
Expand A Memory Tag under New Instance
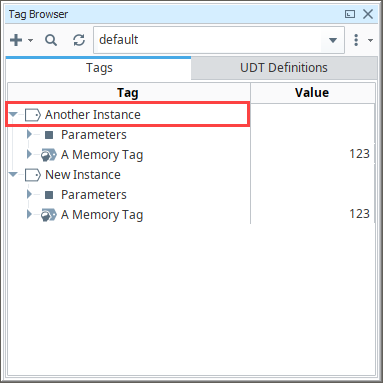(29, 214)
